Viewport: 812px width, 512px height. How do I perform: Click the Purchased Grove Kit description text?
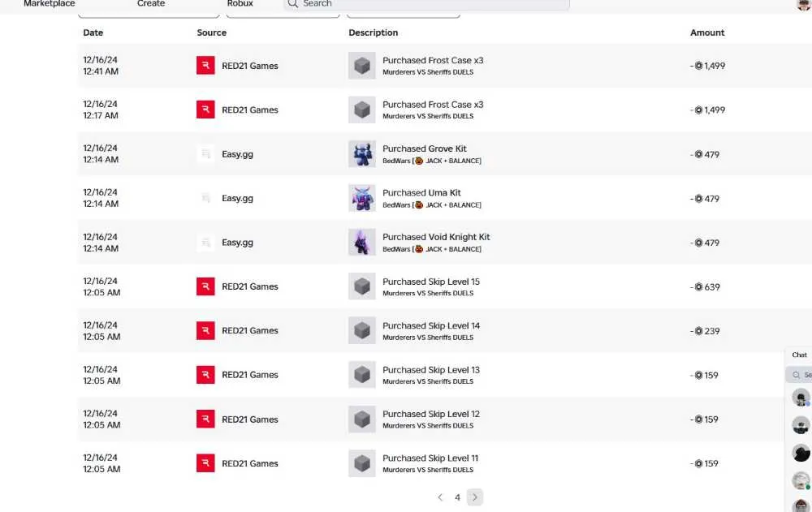click(x=424, y=148)
